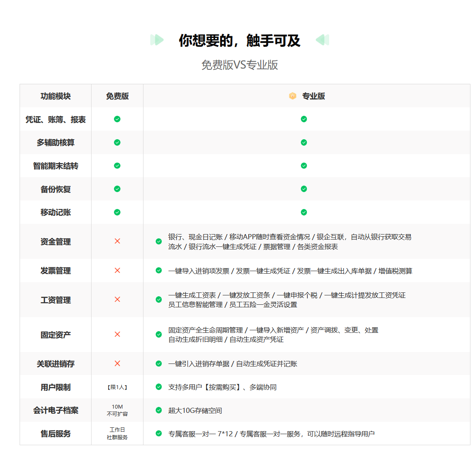Click the 售后服务 row label
This screenshot has width=476, height=455.
(55, 434)
